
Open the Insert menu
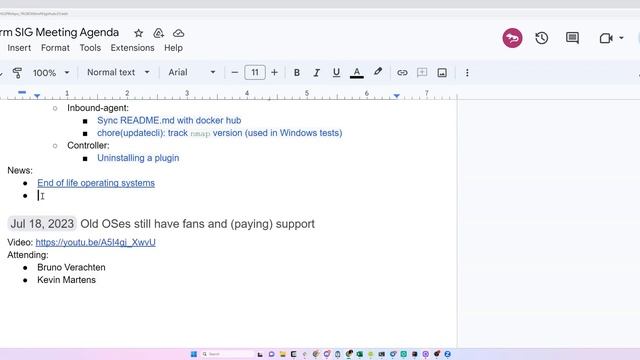(x=19, y=48)
